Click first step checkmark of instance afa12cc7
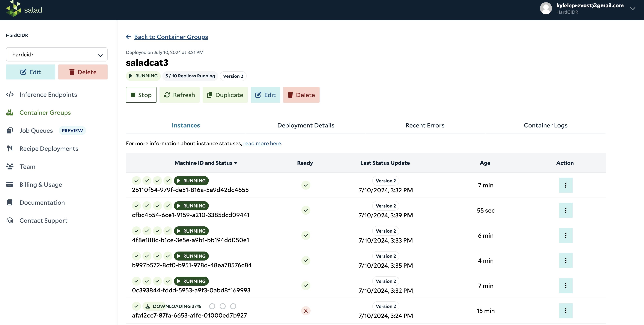 point(136,306)
